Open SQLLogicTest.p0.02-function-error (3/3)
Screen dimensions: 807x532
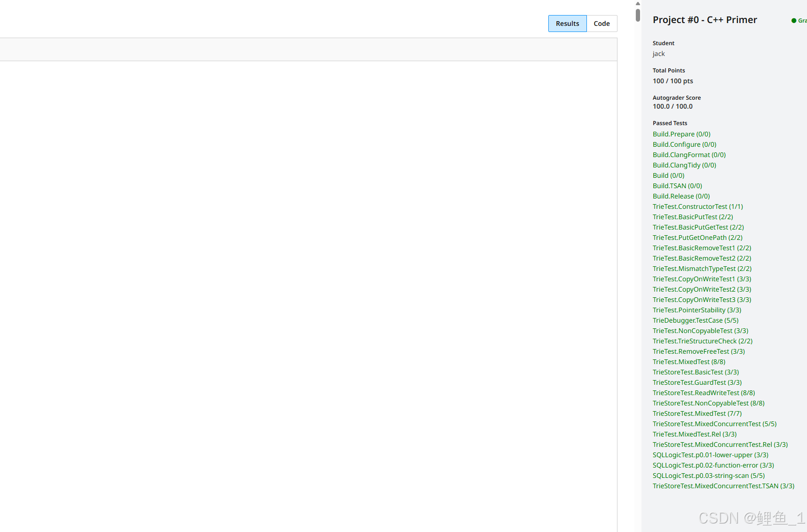(713, 465)
